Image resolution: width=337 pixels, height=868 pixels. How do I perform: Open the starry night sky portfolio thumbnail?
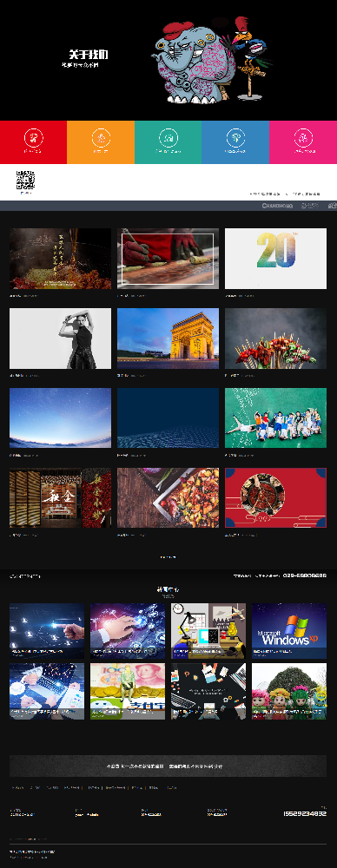pos(61,418)
